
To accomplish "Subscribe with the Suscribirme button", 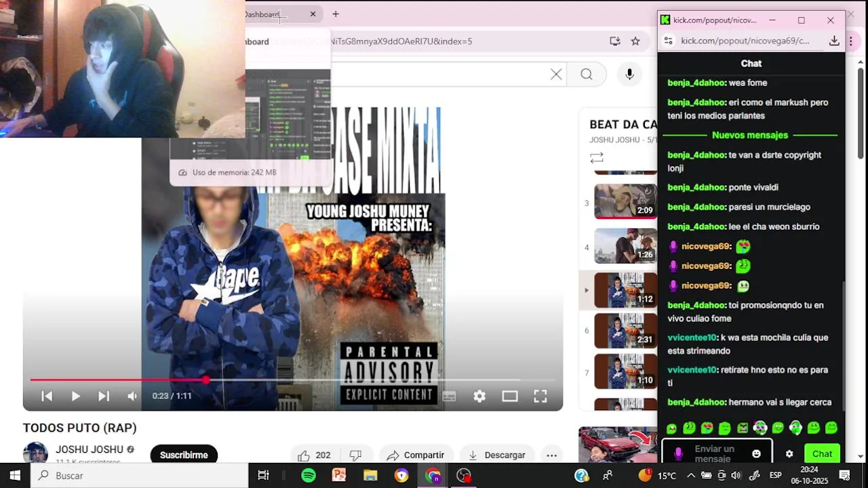I will click(x=184, y=455).
